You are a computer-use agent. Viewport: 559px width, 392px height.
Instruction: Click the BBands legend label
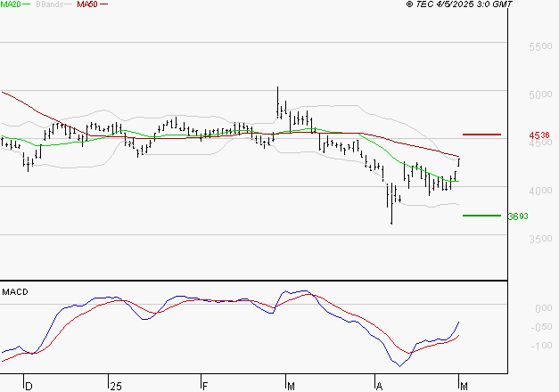(50, 5)
